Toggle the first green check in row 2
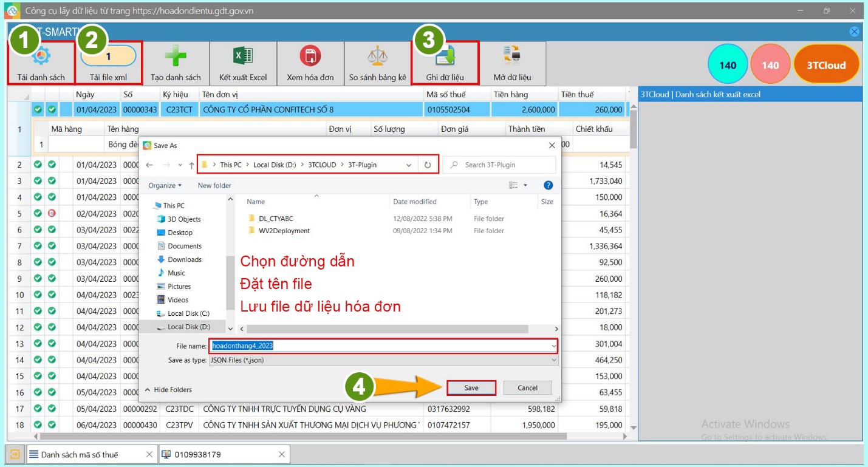This screenshot has height=467, width=868. coord(38,165)
